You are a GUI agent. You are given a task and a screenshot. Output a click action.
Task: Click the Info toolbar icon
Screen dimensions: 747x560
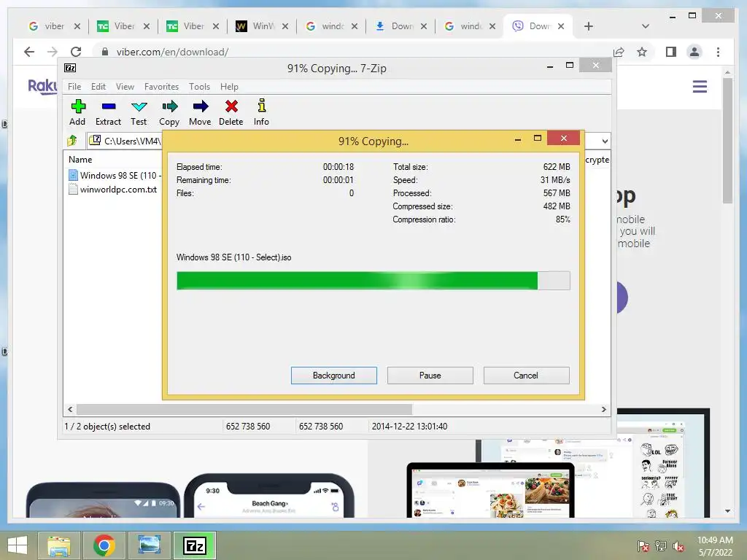click(261, 112)
